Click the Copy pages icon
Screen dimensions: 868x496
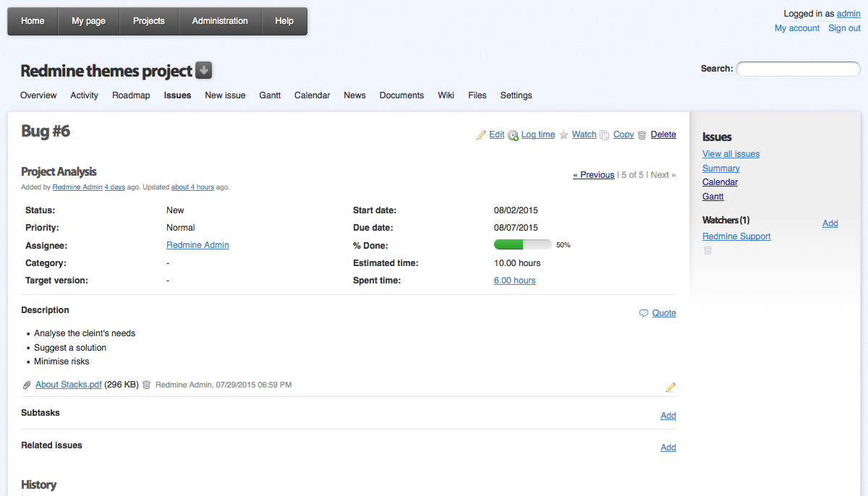tap(605, 135)
